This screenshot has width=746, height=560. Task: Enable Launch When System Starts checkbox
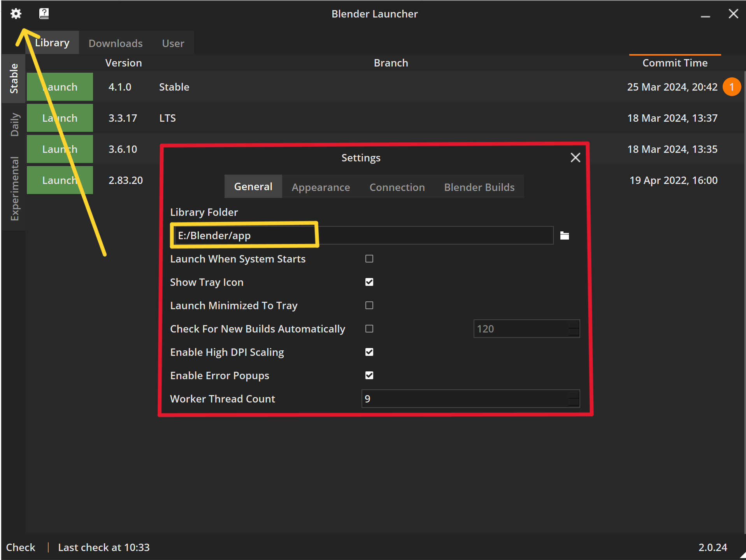[369, 259]
